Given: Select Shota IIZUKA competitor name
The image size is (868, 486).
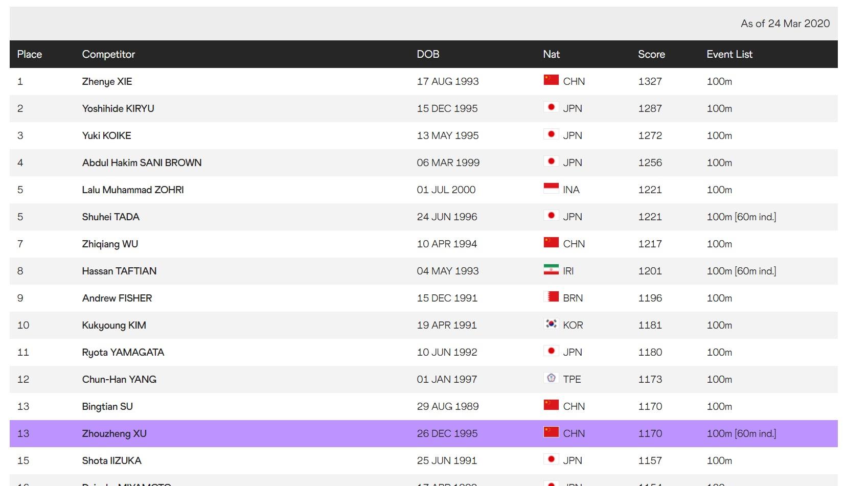Looking at the screenshot, I should 111,460.
